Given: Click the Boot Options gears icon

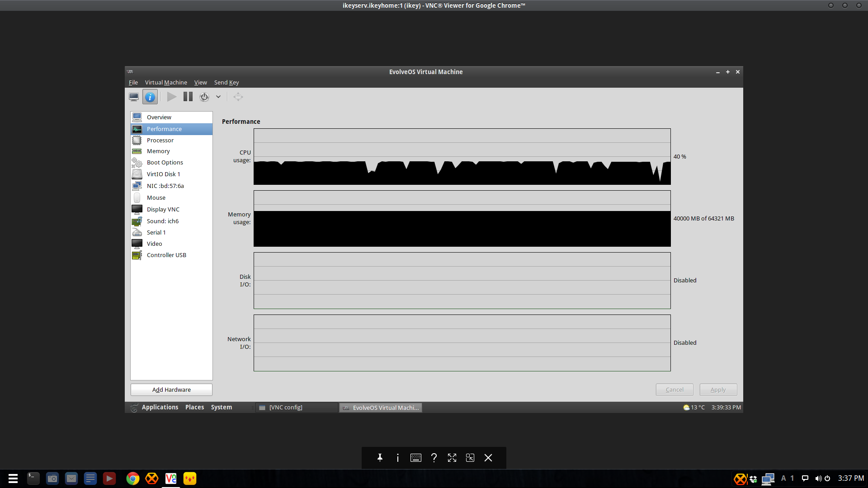Looking at the screenshot, I should coord(137,162).
